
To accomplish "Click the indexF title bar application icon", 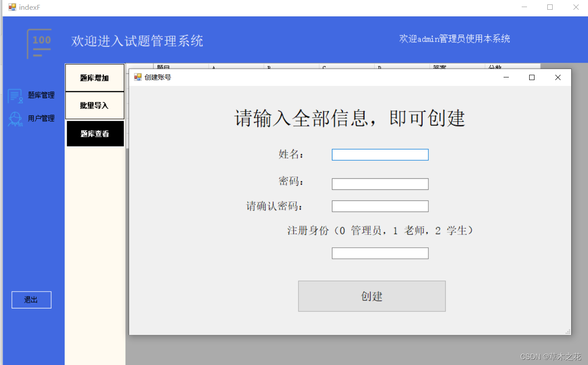I will [x=12, y=7].
